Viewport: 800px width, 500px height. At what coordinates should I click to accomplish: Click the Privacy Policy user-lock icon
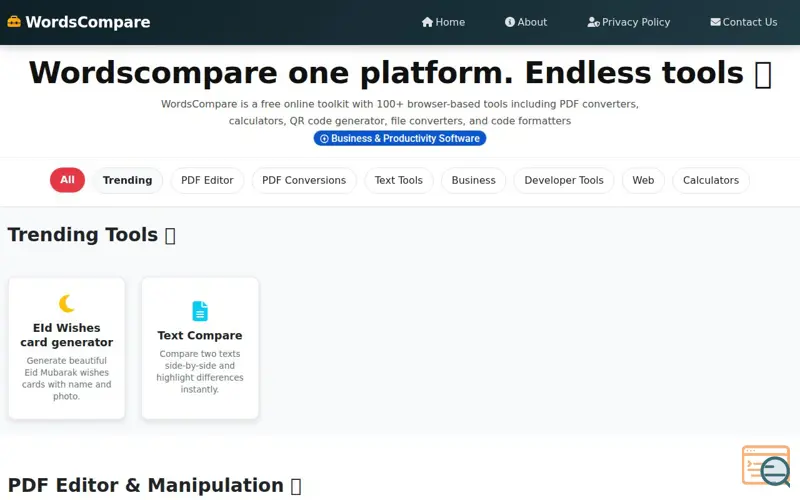click(x=593, y=22)
